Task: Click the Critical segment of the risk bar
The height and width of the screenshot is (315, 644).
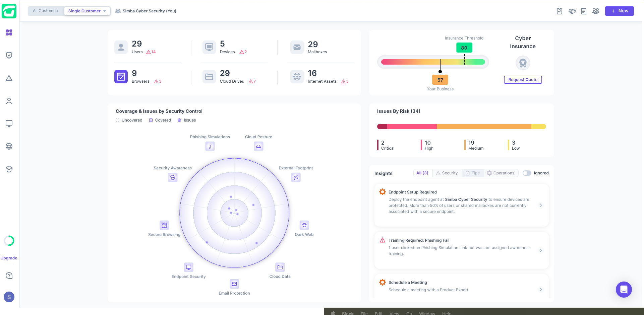Action: 382,127
